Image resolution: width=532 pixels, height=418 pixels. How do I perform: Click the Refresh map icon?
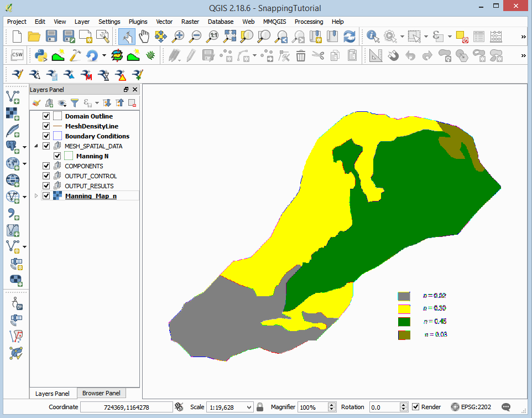pyautogui.click(x=350, y=37)
